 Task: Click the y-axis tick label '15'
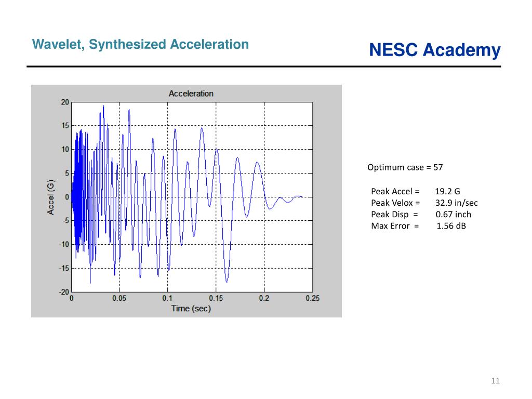(x=65, y=126)
